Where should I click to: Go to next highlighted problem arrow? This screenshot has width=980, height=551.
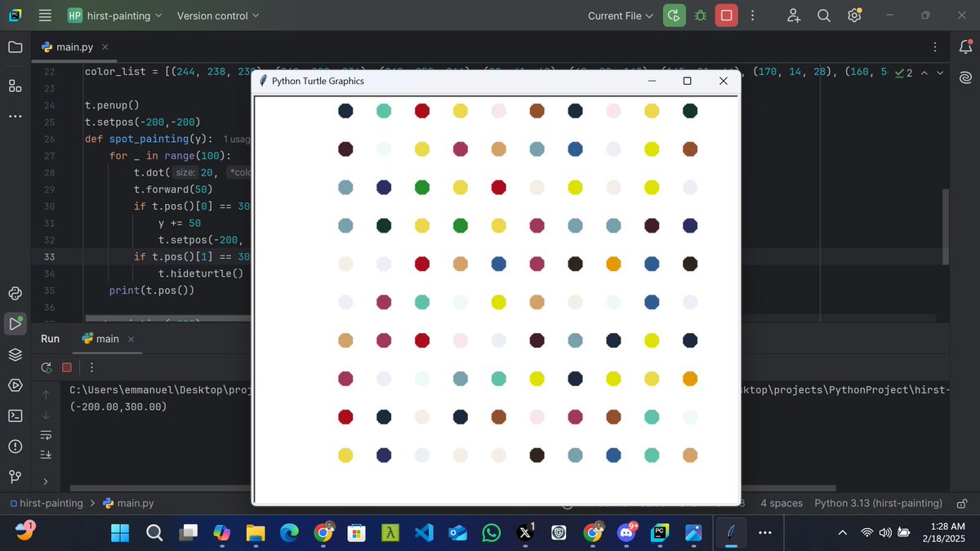941,73
